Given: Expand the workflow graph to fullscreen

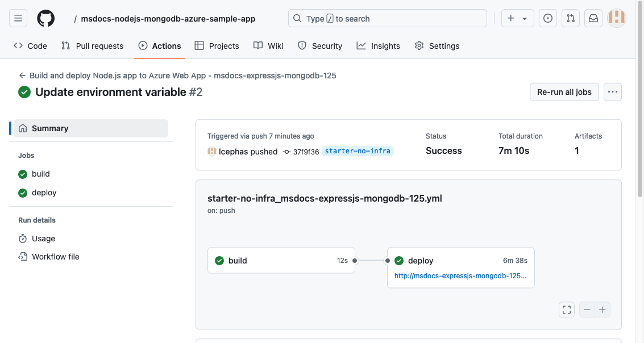Looking at the screenshot, I should (566, 309).
